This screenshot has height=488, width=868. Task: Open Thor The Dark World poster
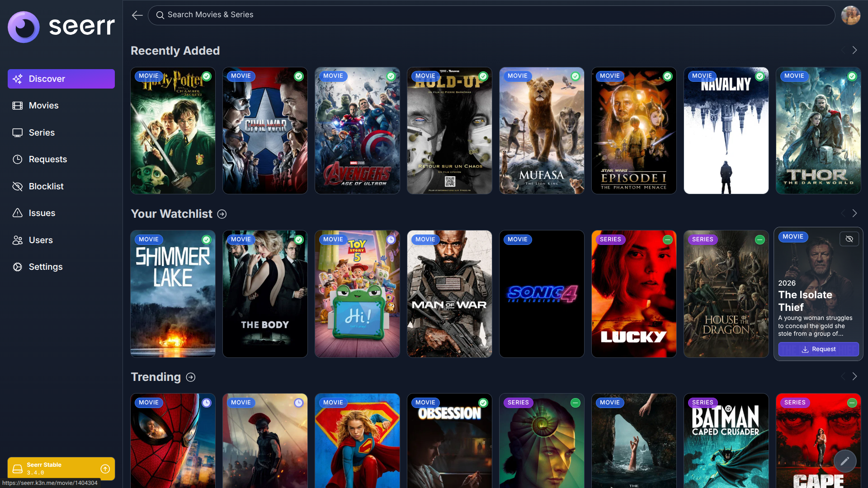pyautogui.click(x=818, y=131)
